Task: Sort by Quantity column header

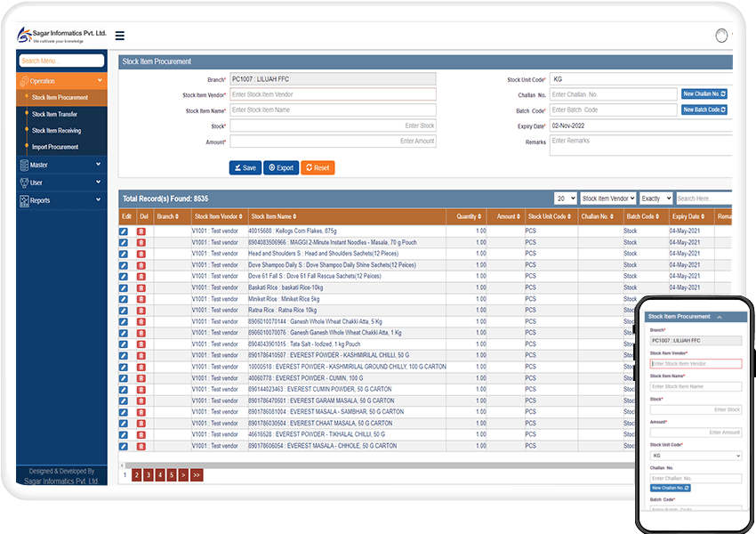Action: [x=469, y=216]
